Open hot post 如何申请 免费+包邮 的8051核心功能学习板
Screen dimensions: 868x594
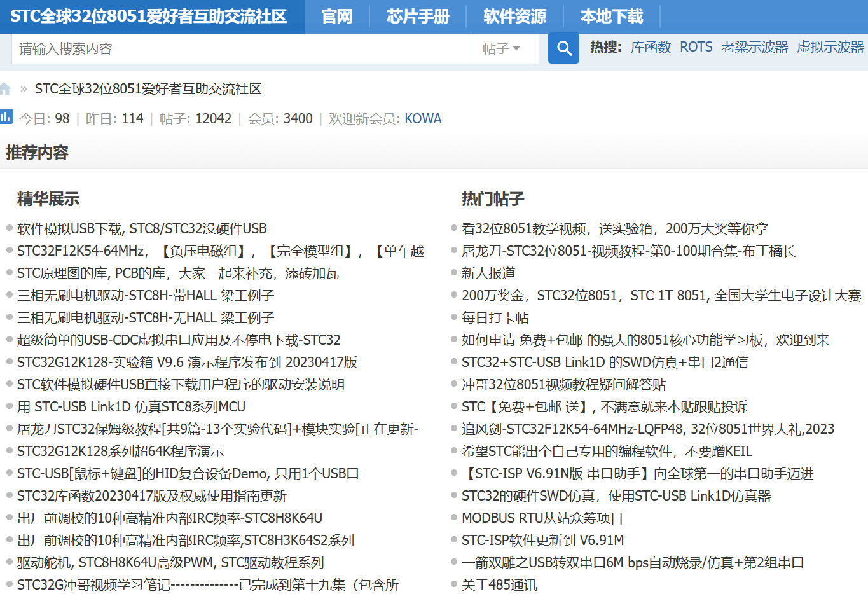point(645,340)
